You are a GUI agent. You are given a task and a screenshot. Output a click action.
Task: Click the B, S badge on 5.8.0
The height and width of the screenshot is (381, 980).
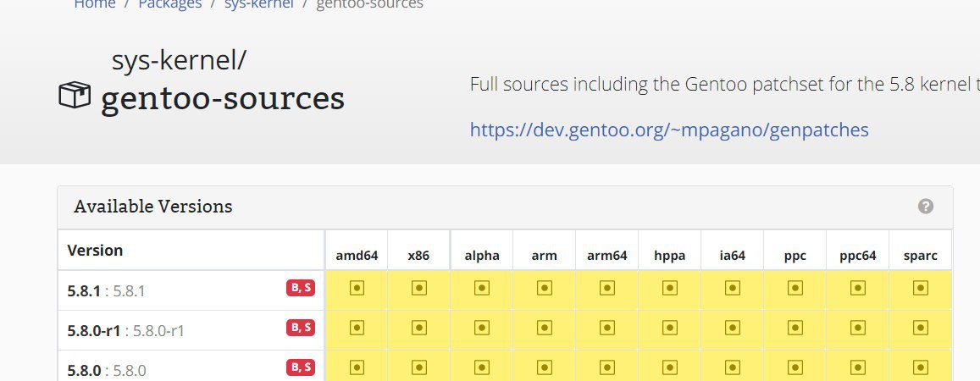(x=301, y=367)
